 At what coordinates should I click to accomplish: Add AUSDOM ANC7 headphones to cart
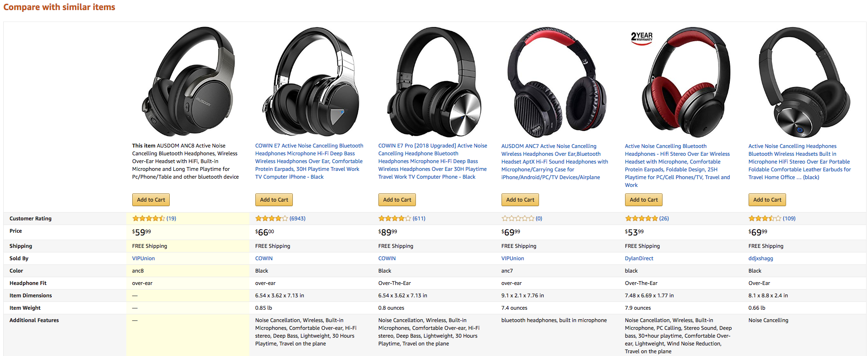pos(520,200)
